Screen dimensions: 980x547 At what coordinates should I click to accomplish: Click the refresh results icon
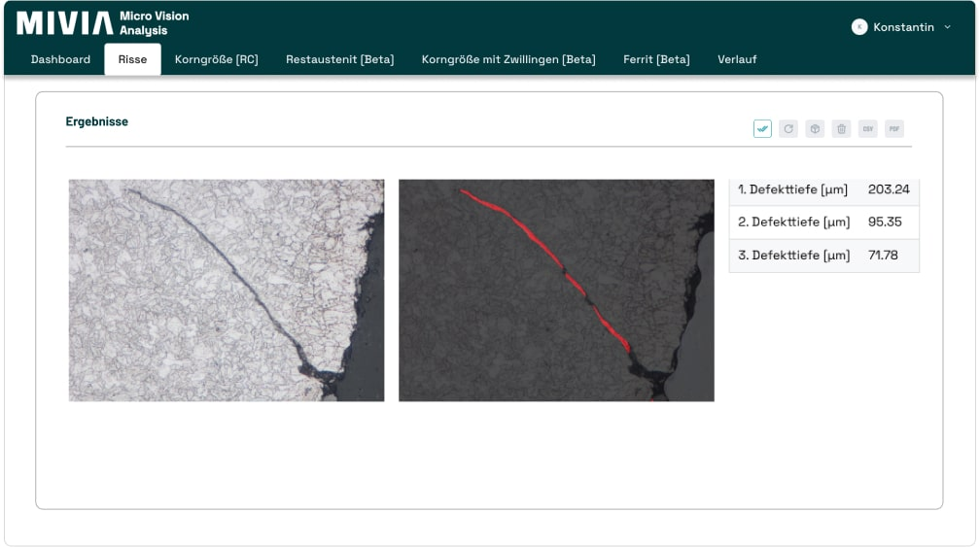[x=788, y=128]
